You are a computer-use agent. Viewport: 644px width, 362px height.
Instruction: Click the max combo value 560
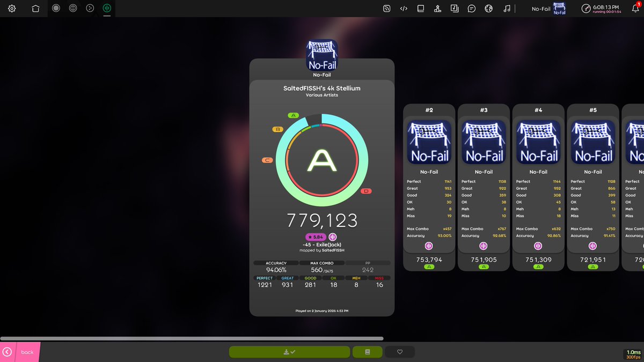pos(318,270)
